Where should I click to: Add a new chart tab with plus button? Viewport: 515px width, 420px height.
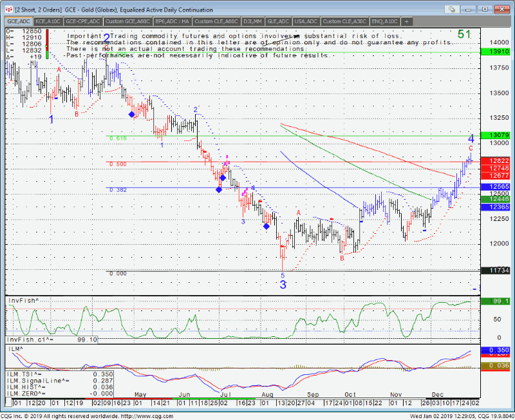[x=406, y=21]
